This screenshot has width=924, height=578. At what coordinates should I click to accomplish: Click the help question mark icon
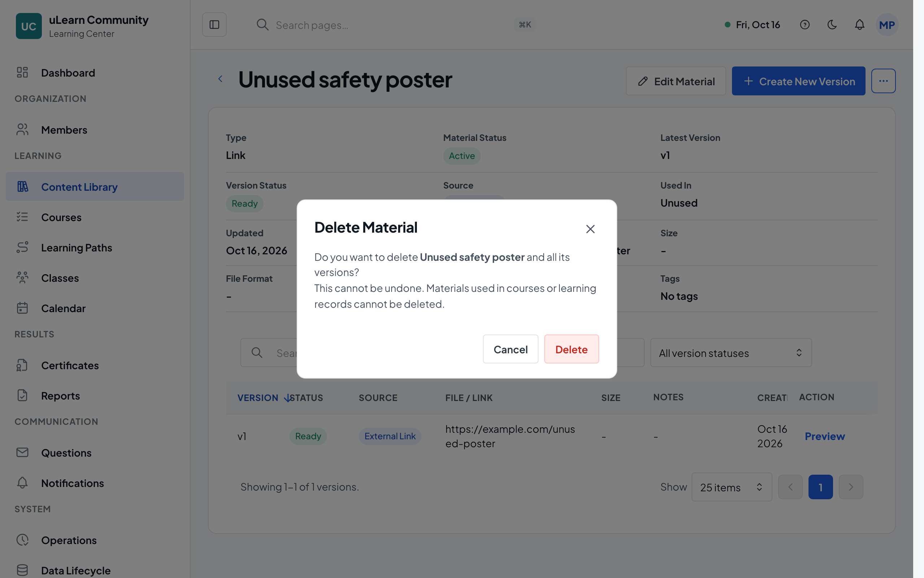(805, 25)
